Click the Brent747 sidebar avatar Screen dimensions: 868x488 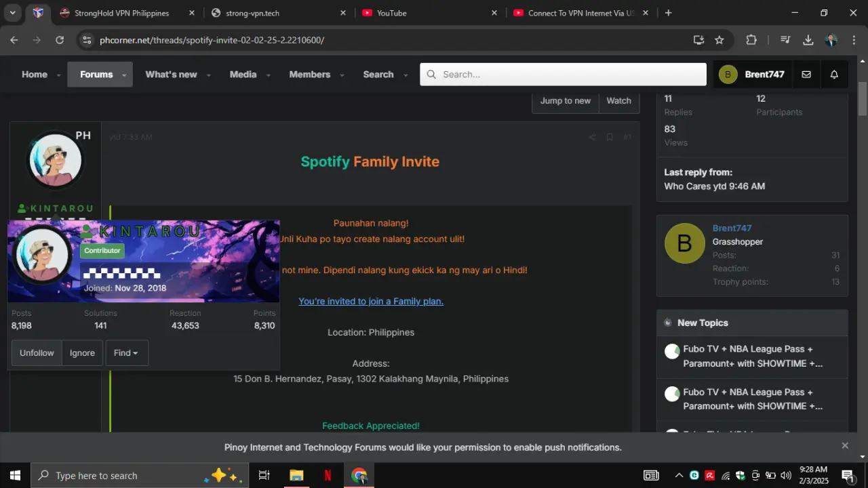[685, 243]
